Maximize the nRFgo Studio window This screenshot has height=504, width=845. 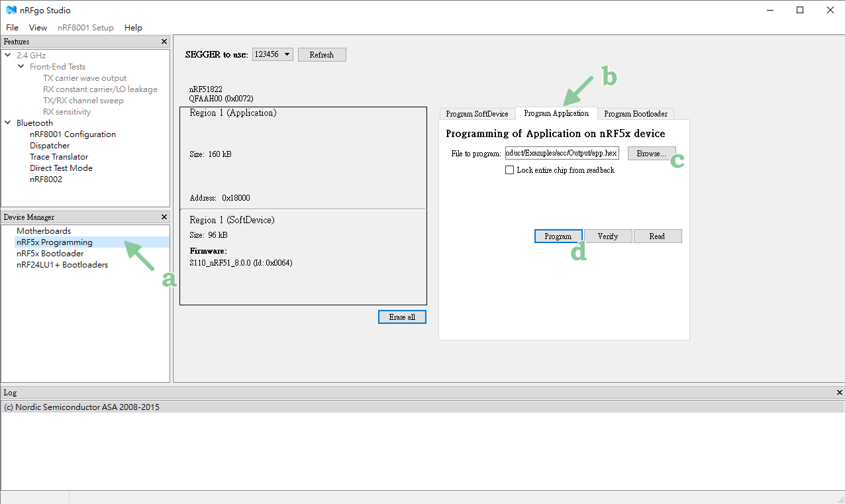(x=800, y=10)
